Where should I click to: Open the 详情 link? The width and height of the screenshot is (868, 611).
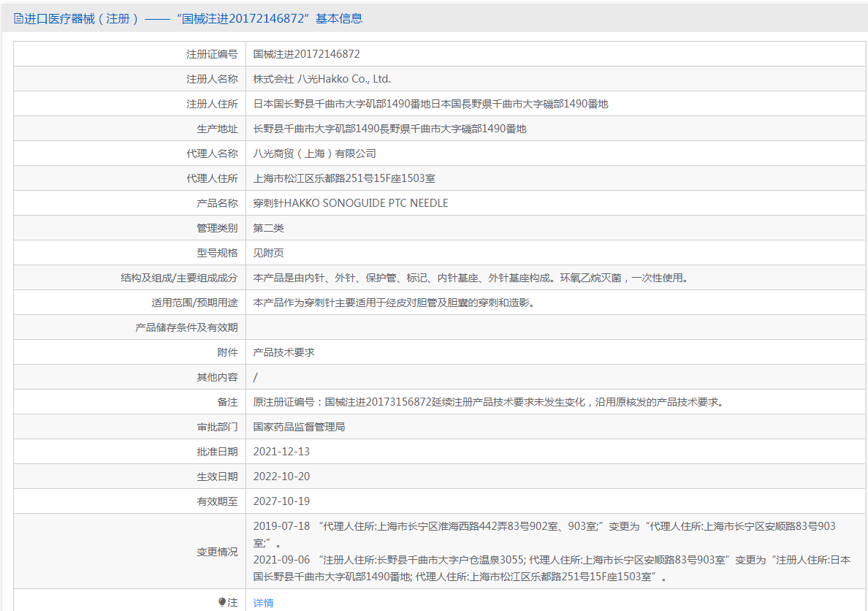(x=263, y=603)
